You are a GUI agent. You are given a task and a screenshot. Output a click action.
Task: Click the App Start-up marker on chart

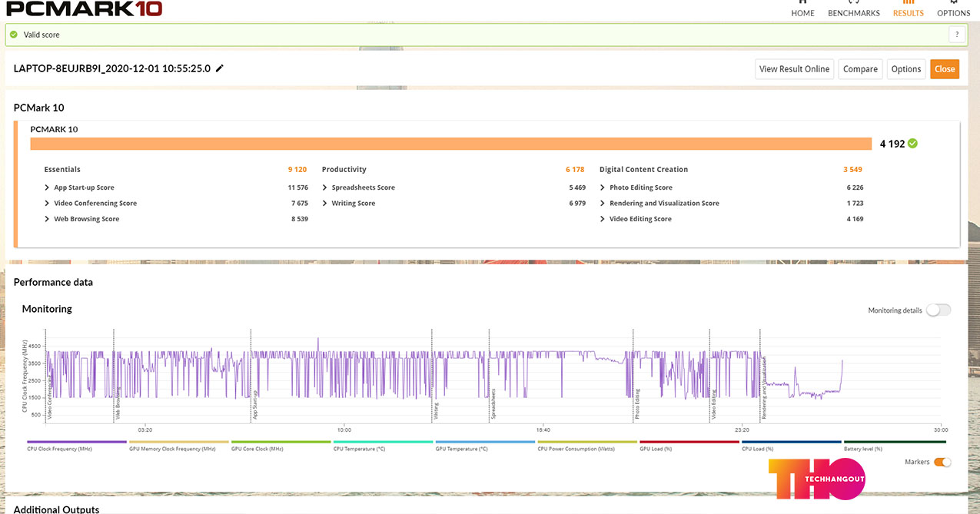click(255, 404)
